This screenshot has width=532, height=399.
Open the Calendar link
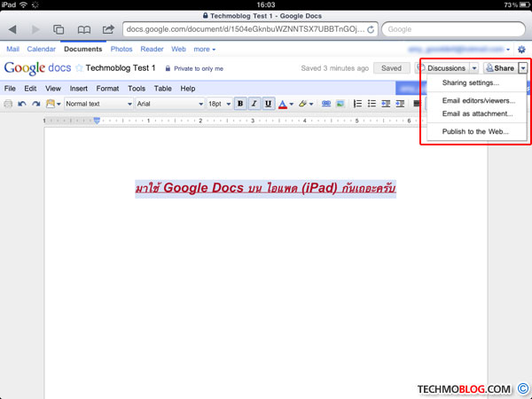pos(41,49)
